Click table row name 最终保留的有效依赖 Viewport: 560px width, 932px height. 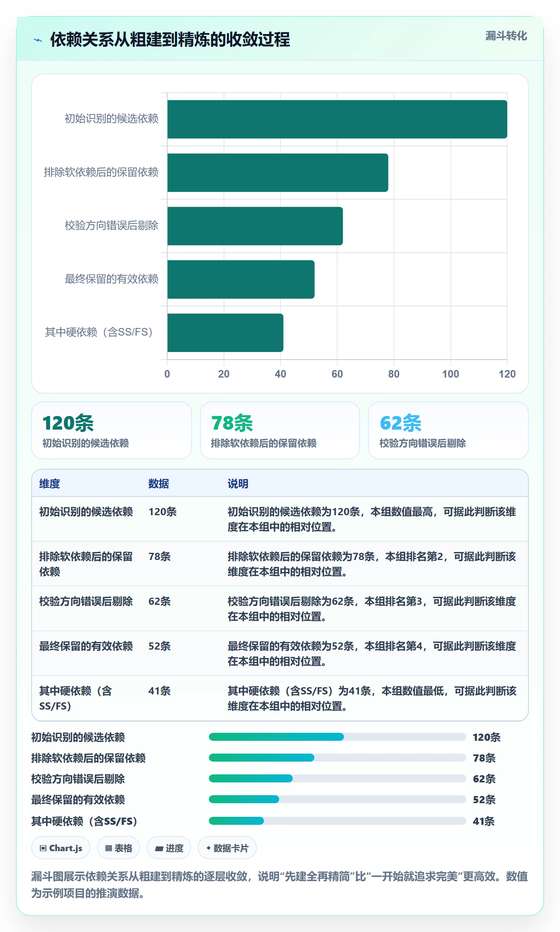86,646
